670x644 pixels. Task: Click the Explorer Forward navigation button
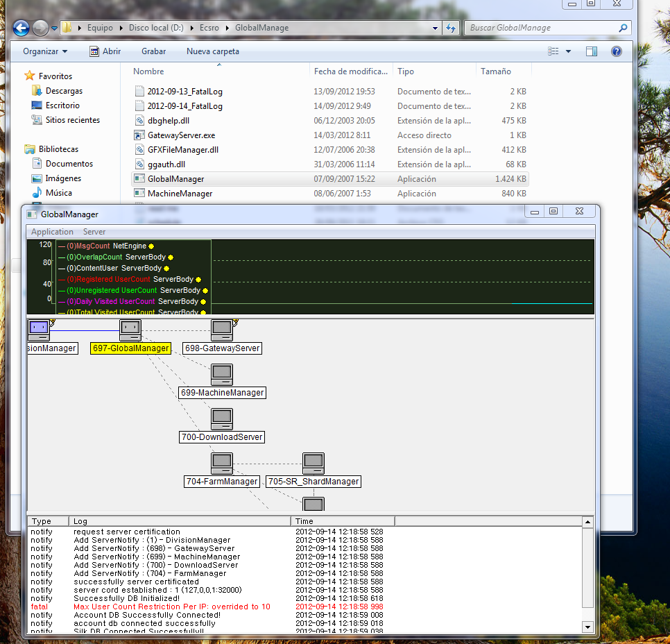click(41, 28)
